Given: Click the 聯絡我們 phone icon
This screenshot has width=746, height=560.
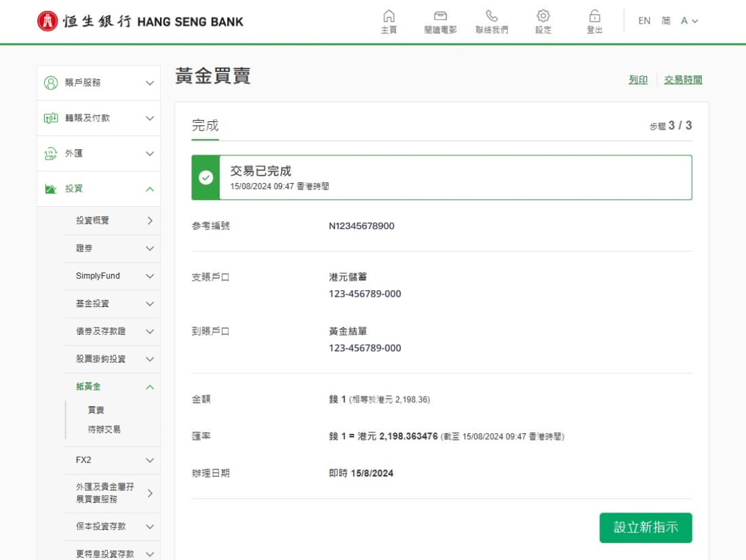Looking at the screenshot, I should [x=492, y=16].
